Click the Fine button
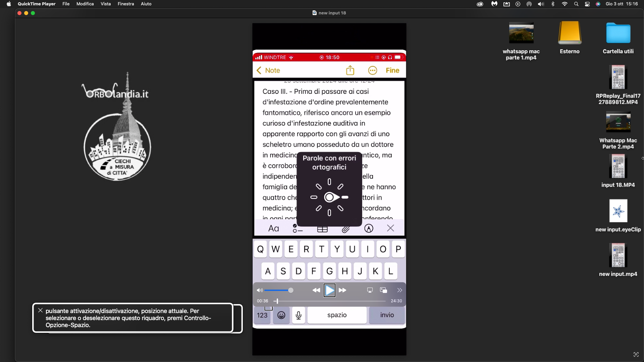644x362 pixels. [x=392, y=70]
